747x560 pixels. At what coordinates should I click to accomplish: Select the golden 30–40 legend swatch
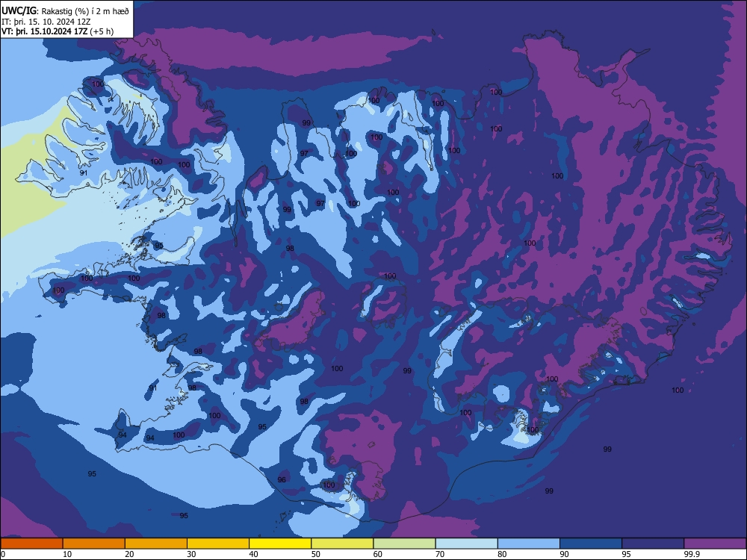pos(218,544)
